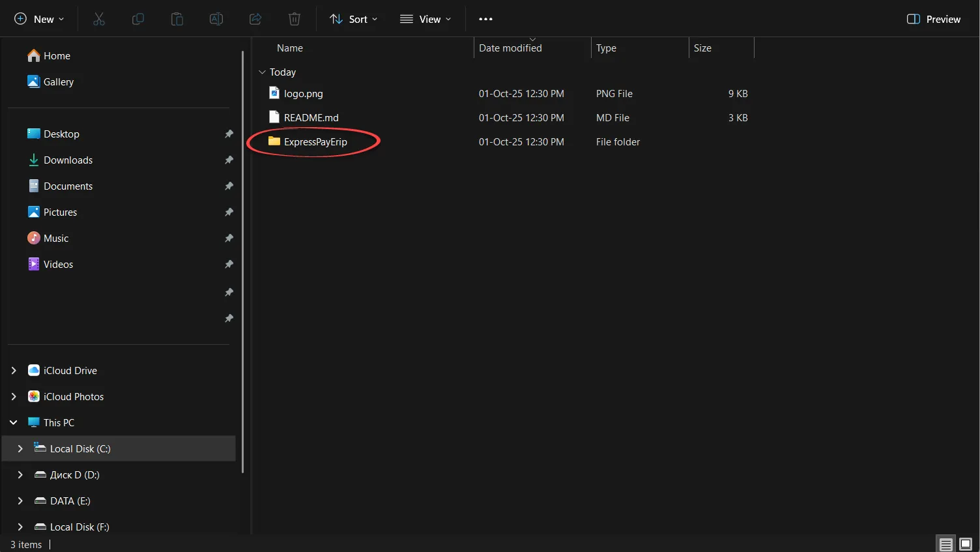
Task: Switch to large thumbnails view in status bar
Action: pyautogui.click(x=966, y=544)
